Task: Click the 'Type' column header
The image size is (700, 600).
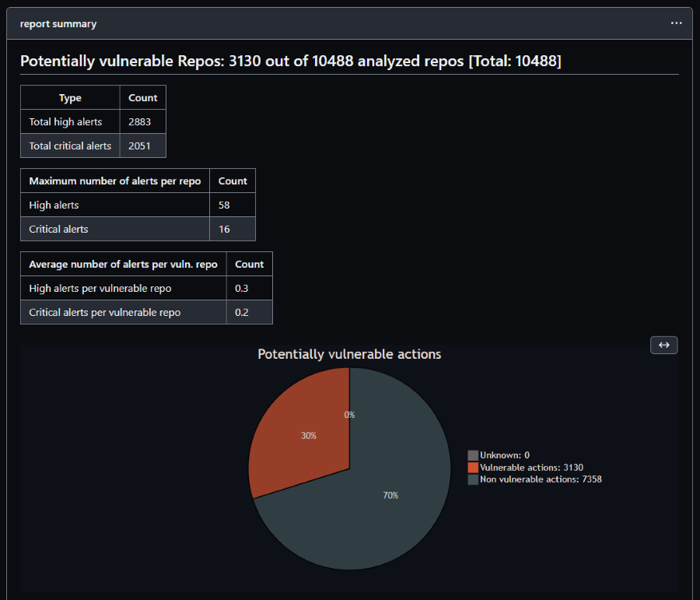Action: (x=70, y=97)
